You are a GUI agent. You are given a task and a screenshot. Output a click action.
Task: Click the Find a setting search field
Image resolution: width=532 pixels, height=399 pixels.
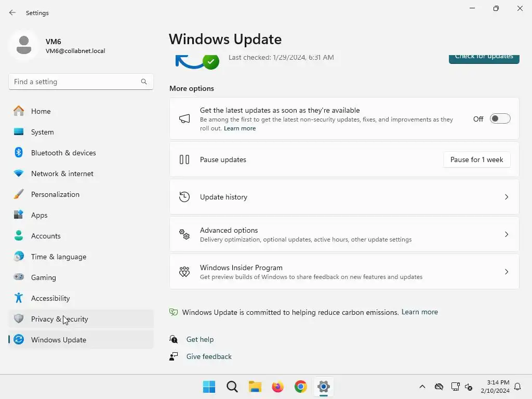81,82
